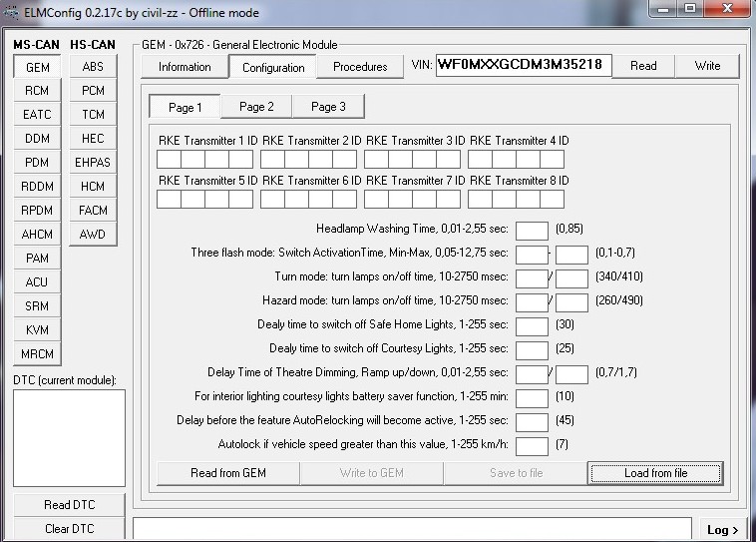The width and height of the screenshot is (756, 542).
Task: Open the ABS module on HS-CAN
Action: point(93,67)
